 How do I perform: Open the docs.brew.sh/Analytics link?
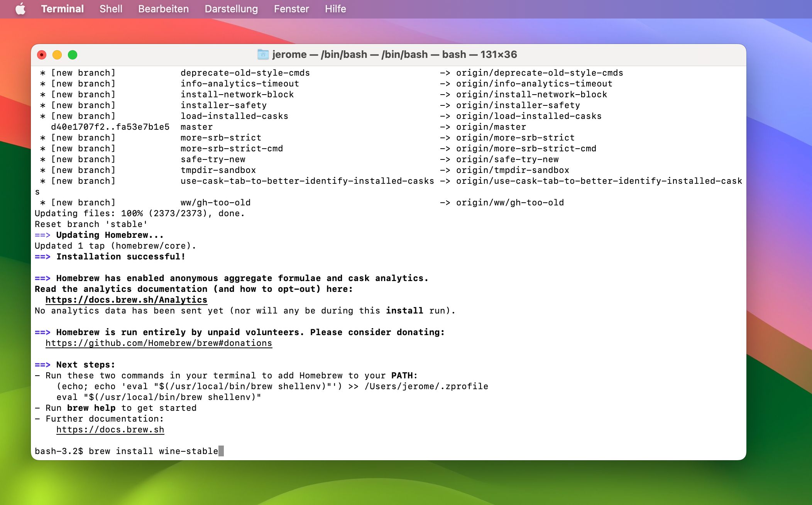click(x=126, y=300)
